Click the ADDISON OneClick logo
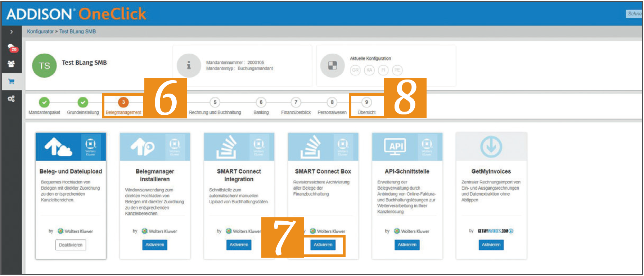 (76, 14)
